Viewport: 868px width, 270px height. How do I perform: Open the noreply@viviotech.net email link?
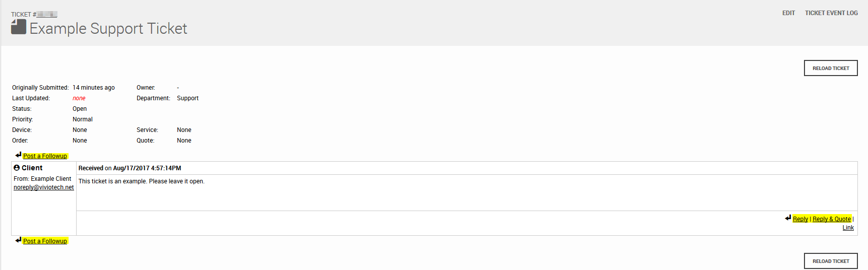[44, 187]
